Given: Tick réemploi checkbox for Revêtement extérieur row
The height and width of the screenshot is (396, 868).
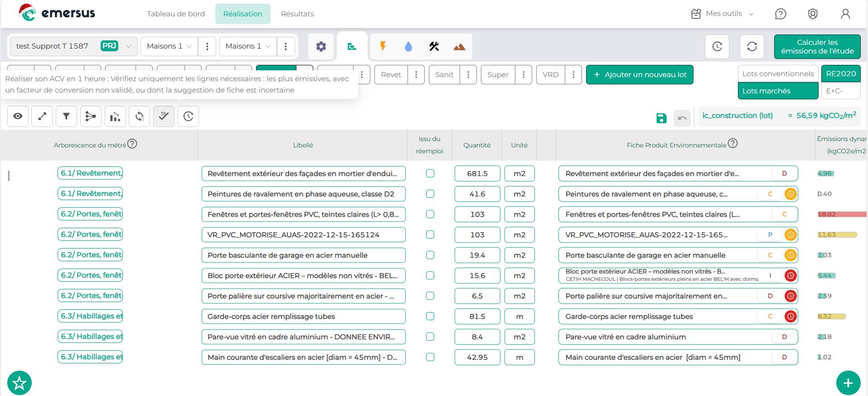Looking at the screenshot, I should [430, 173].
